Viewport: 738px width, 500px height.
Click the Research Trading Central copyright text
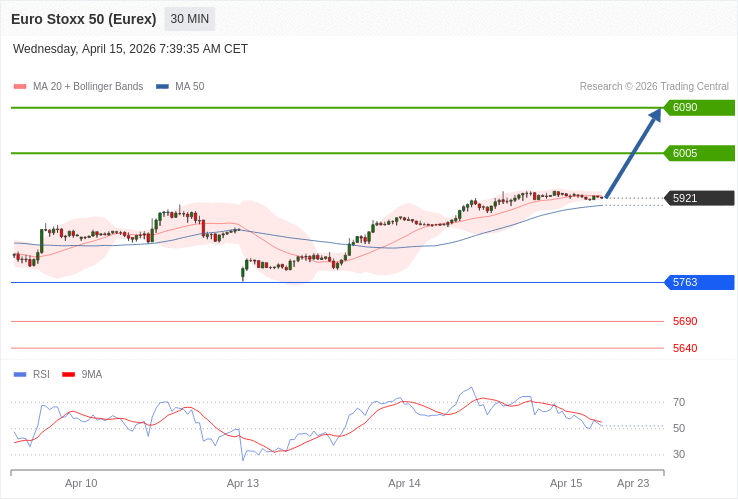pos(654,87)
